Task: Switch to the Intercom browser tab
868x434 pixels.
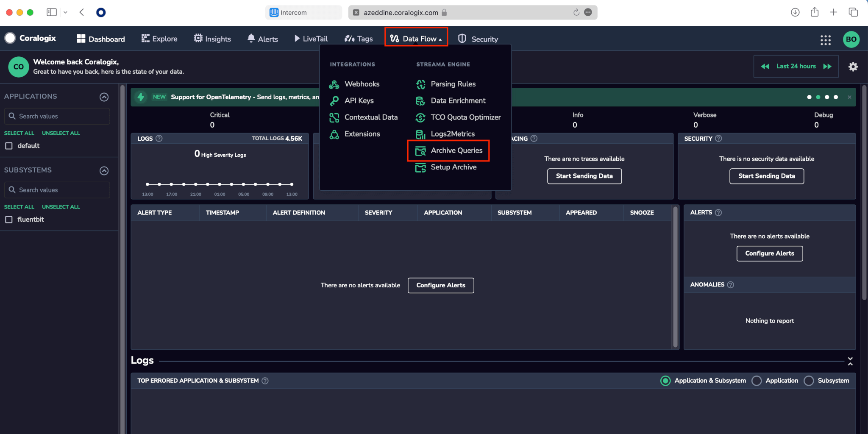Action: click(x=303, y=12)
